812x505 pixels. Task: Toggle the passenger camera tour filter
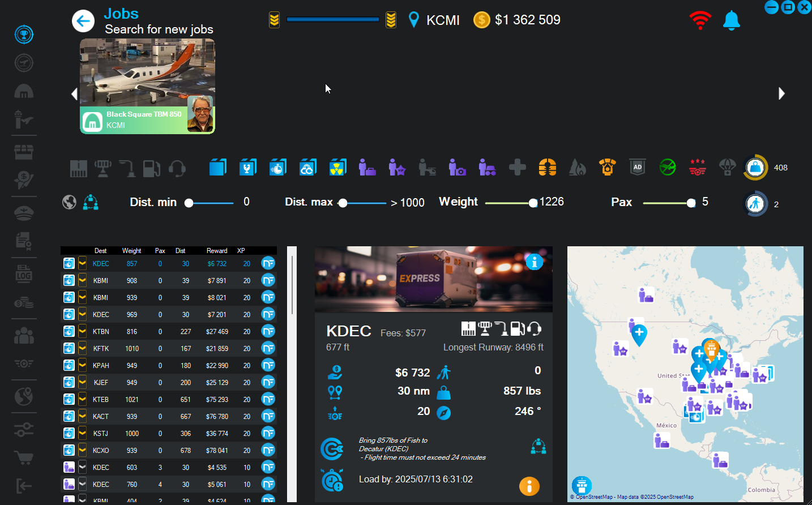pos(457,168)
